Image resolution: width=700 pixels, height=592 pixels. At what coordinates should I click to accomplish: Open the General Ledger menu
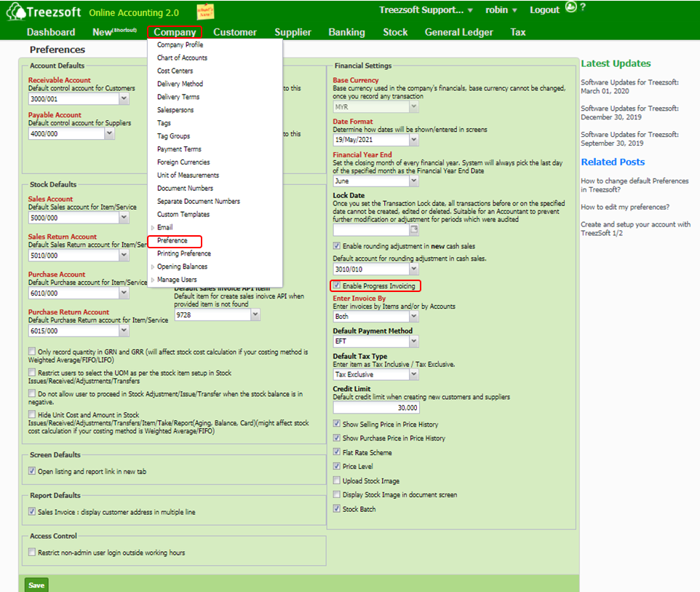coord(459,32)
